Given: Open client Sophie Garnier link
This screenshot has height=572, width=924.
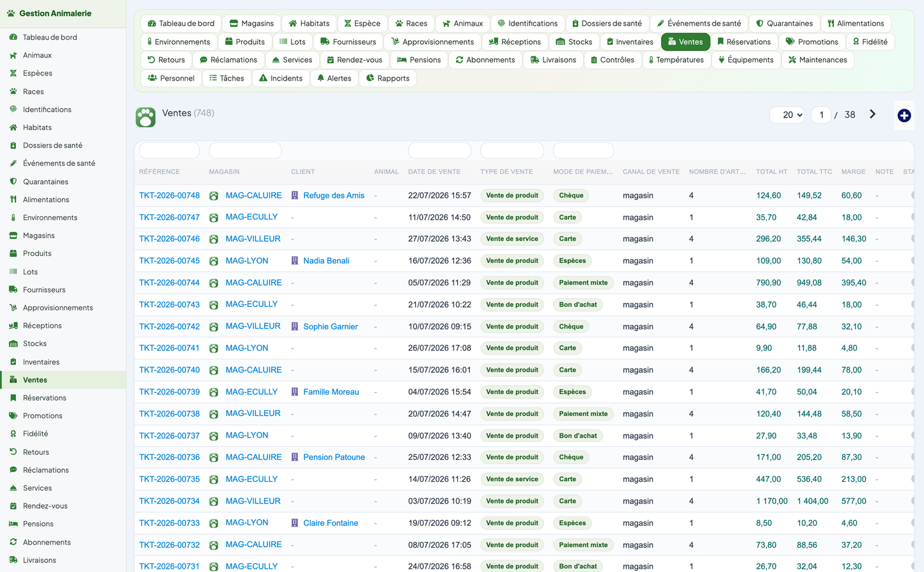Looking at the screenshot, I should click(331, 326).
